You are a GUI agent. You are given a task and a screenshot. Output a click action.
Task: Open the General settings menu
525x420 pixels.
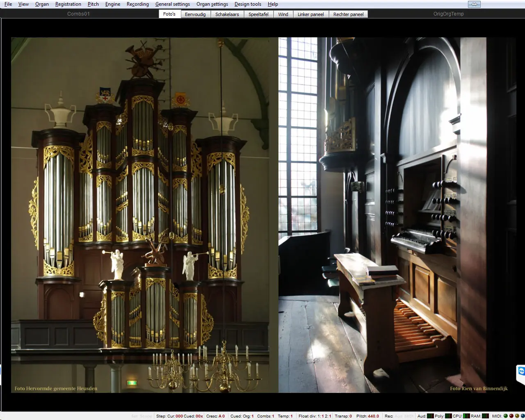[x=172, y=4]
